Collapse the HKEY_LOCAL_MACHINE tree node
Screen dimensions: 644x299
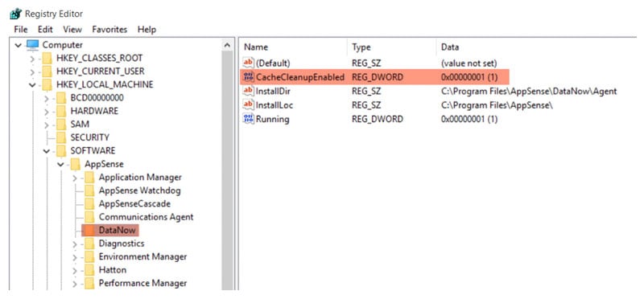click(32, 85)
